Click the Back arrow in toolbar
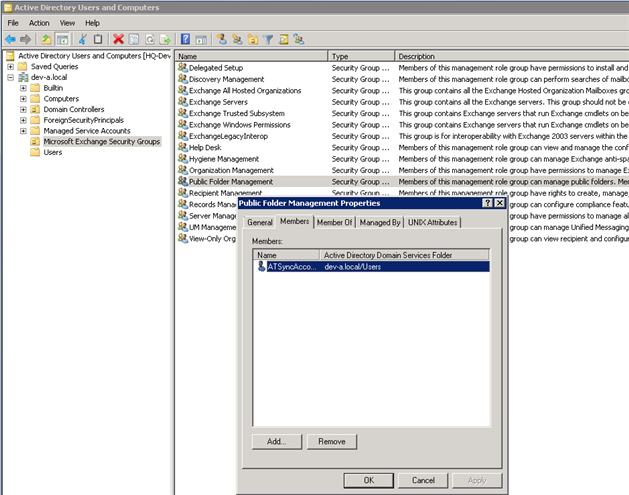Image resolution: width=629 pixels, height=495 pixels. (10, 39)
